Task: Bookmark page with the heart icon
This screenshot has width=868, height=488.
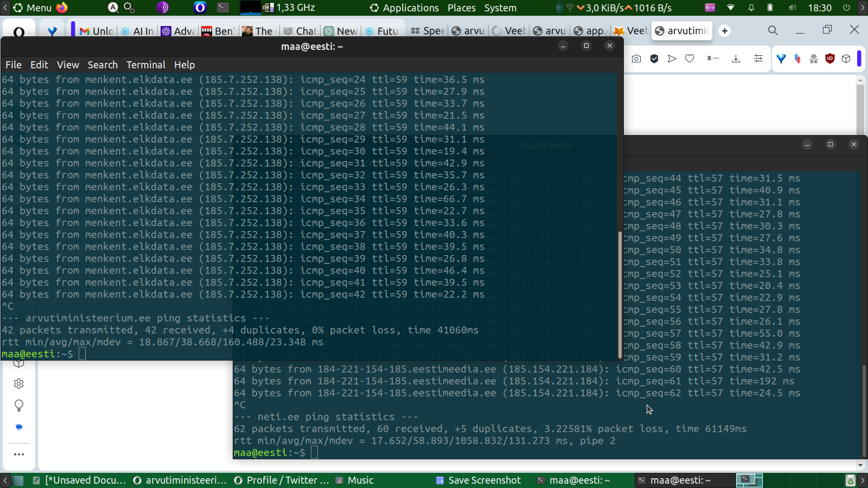Action: (x=690, y=59)
